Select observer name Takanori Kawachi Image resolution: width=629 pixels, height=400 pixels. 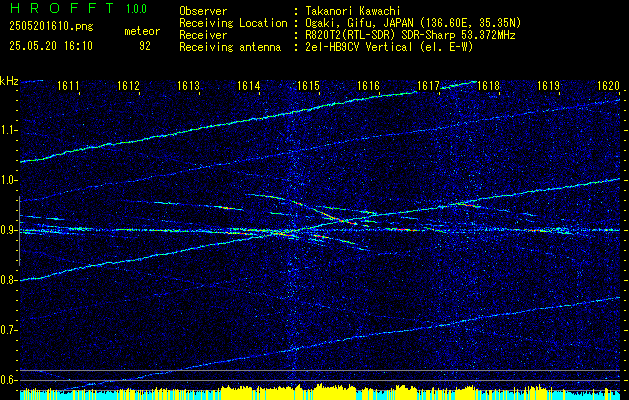353,11
